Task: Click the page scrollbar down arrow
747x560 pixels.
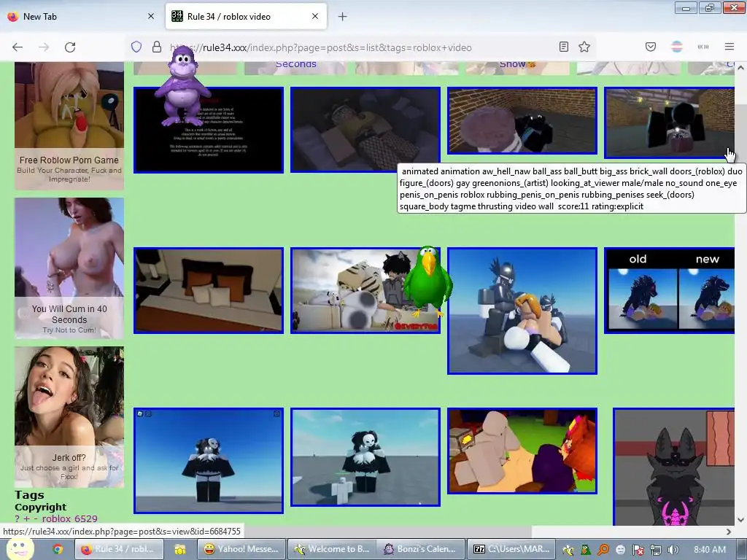Action: [x=741, y=520]
